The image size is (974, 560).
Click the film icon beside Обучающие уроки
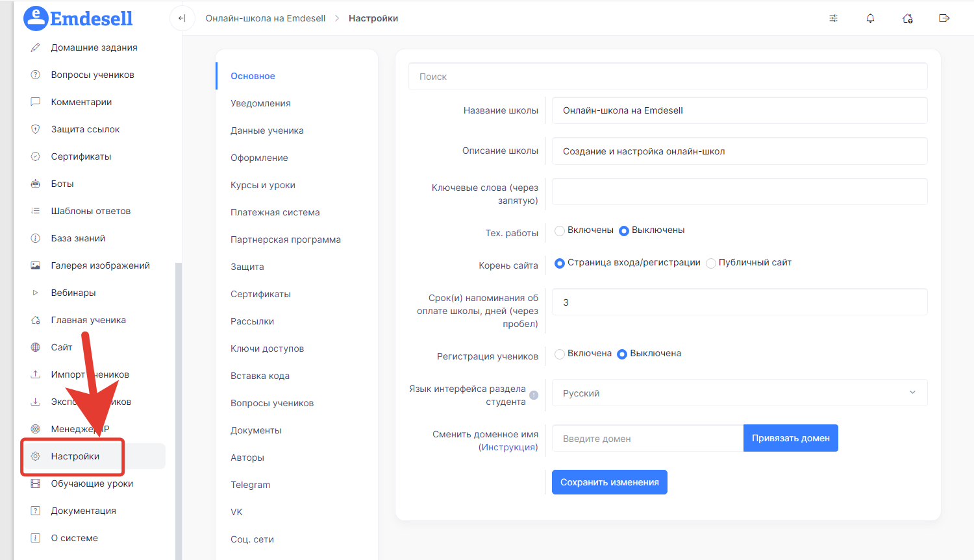[x=36, y=483]
